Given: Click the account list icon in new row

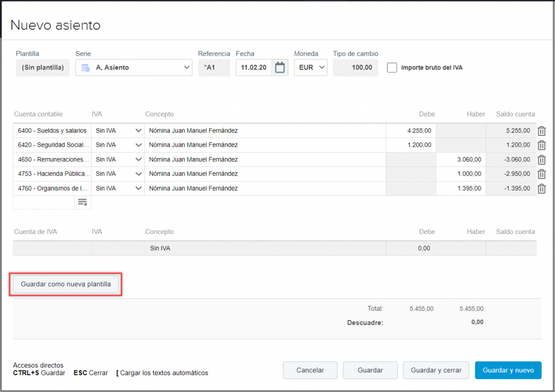Looking at the screenshot, I should 82,202.
